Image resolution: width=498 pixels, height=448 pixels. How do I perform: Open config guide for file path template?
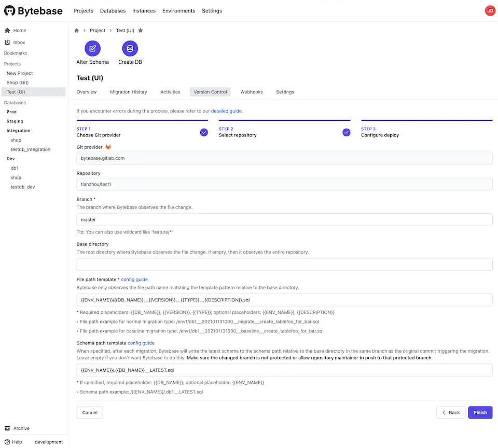[134, 279]
